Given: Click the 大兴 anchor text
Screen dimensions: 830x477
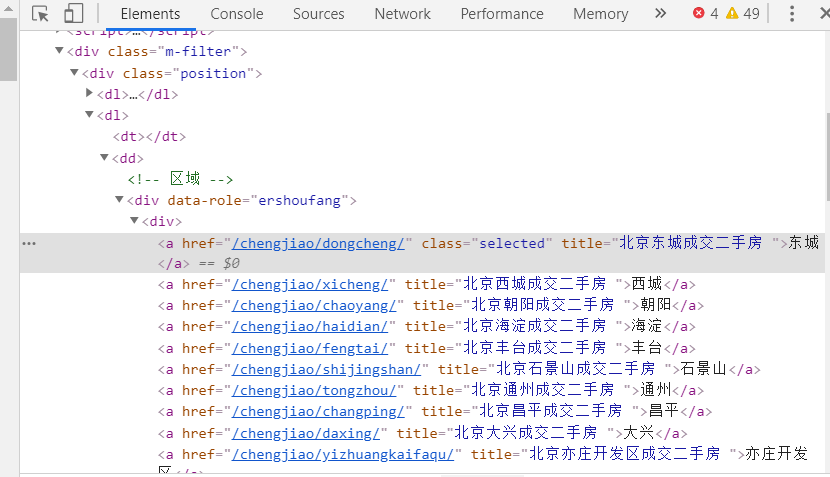Looking at the screenshot, I should pyautogui.click(x=638, y=433).
